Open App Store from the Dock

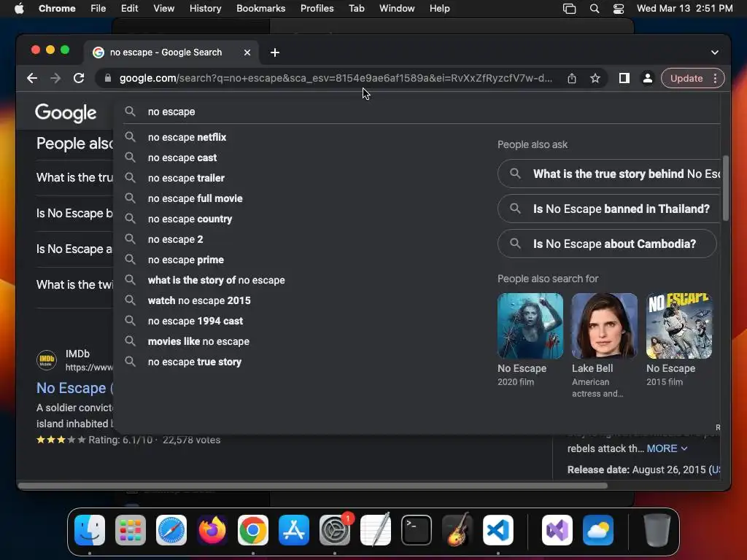pos(294,530)
